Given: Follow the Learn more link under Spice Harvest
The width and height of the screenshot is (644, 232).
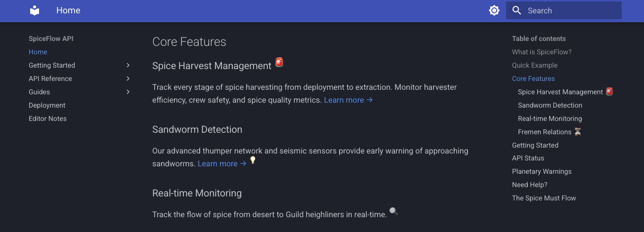Looking at the screenshot, I should pyautogui.click(x=348, y=100).
